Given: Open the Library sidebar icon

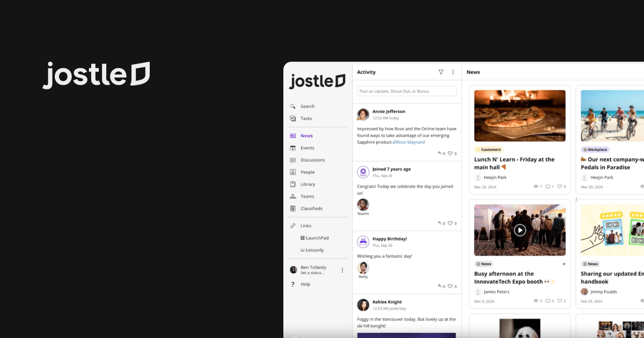Looking at the screenshot, I should [293, 185].
